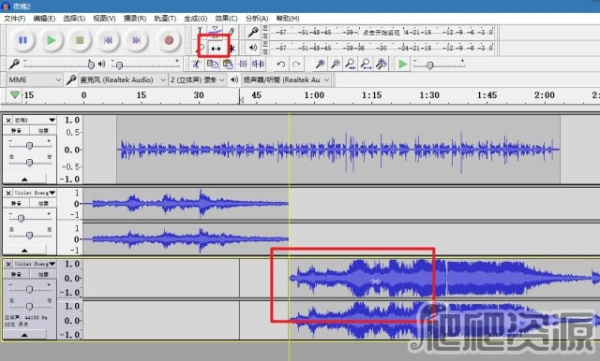Fit selection to window width
600x361 pixels.
(350, 64)
